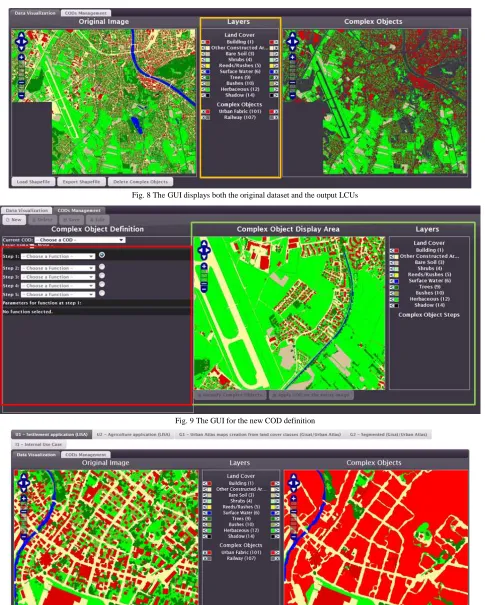The height and width of the screenshot is (605, 485).
Task: Click the Save button in COD toolbar
Action: (x=71, y=220)
